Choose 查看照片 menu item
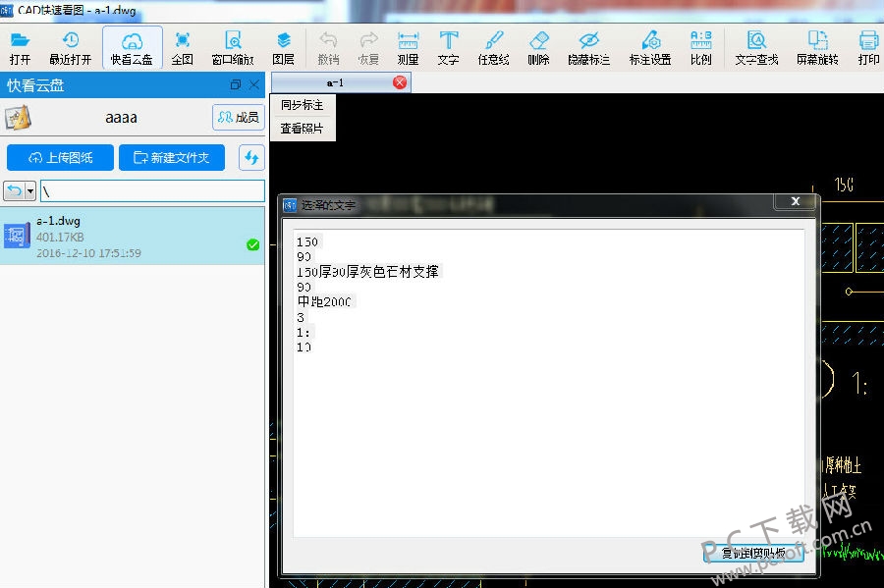The height and width of the screenshot is (588, 884). click(x=303, y=129)
